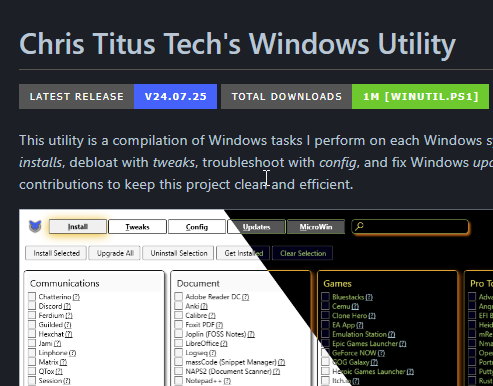This screenshot has height=386, width=493.
Task: Open help (?) link next to Bluestacks
Action: (x=369, y=297)
